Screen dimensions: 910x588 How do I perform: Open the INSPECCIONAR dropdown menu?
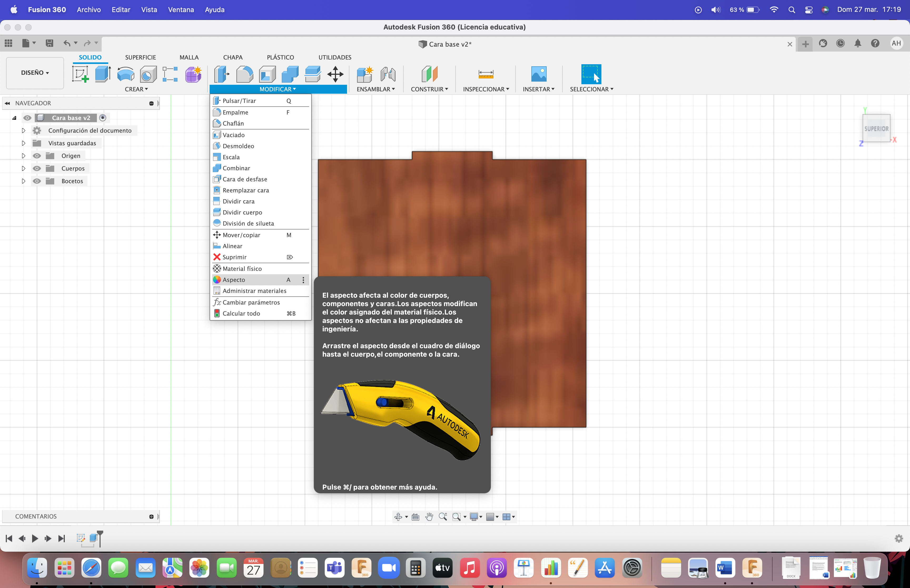(486, 89)
